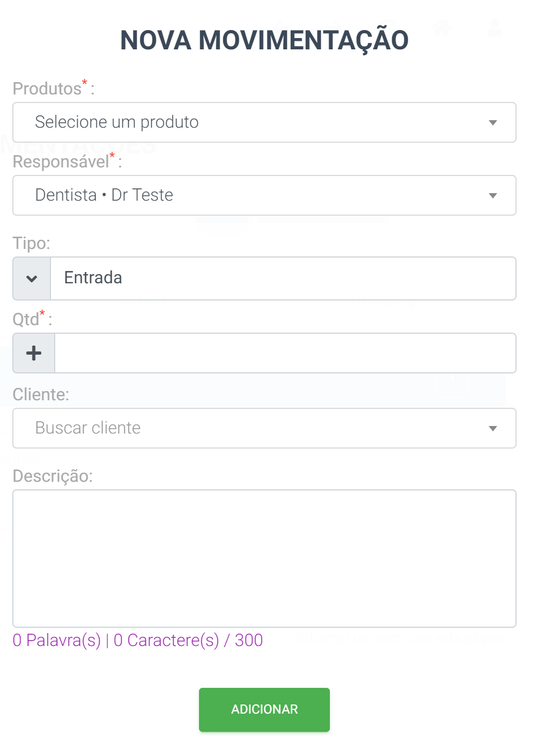538x756 pixels.
Task: Click the arrow of the Responsável dropdown
Action: 493,196
